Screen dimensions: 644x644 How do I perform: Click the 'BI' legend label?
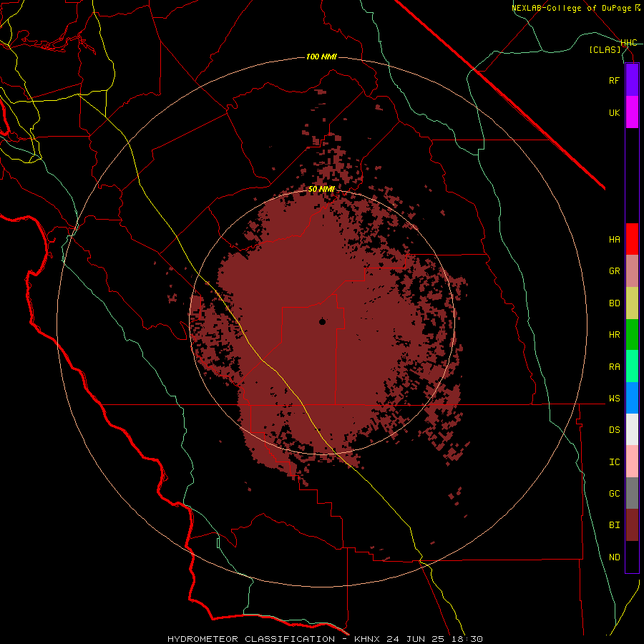tap(615, 525)
